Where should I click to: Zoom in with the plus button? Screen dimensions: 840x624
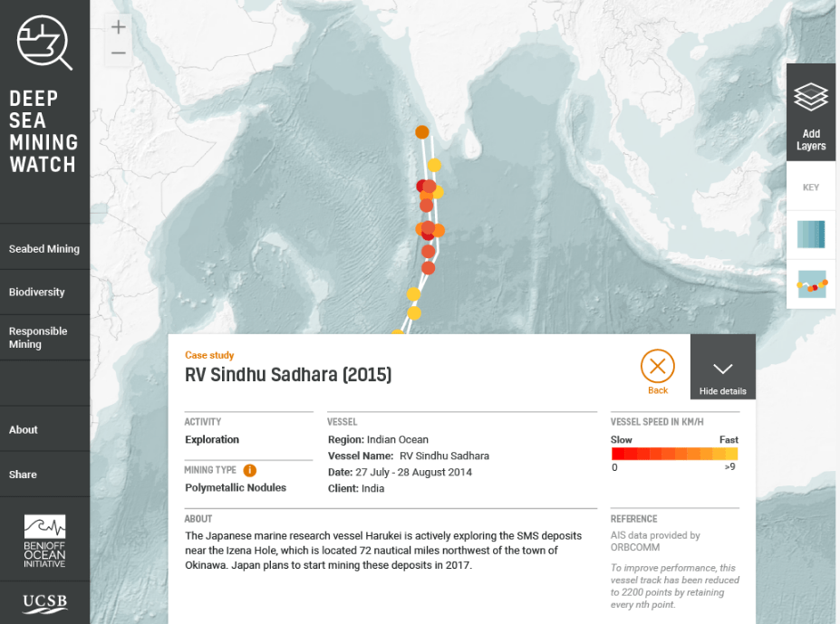click(x=119, y=27)
